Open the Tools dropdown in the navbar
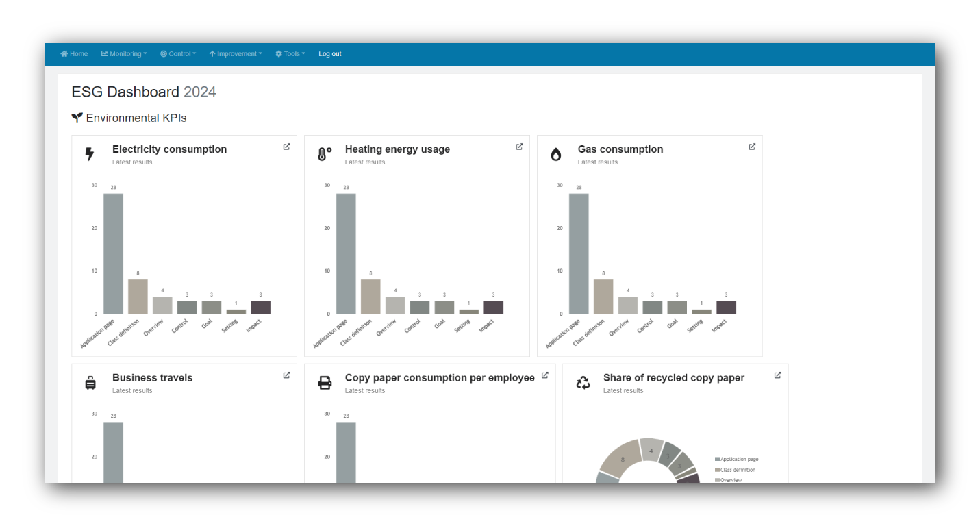The image size is (980, 526). pos(290,53)
